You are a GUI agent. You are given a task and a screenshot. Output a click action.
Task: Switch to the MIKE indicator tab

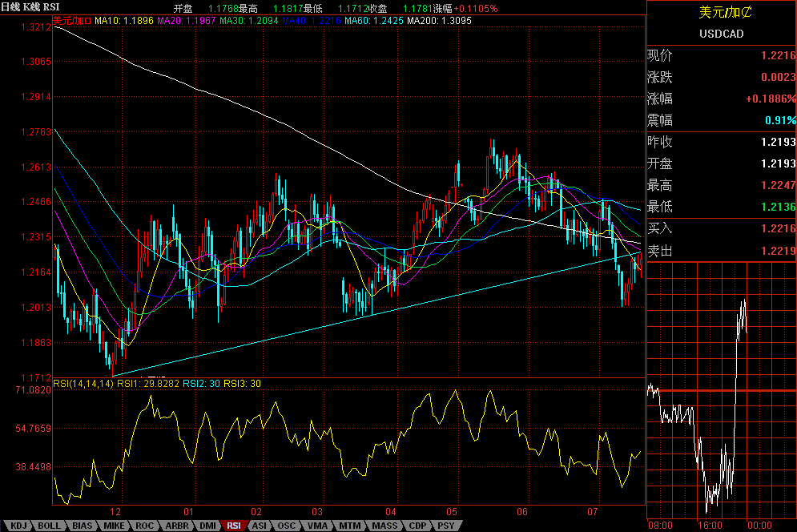114,526
